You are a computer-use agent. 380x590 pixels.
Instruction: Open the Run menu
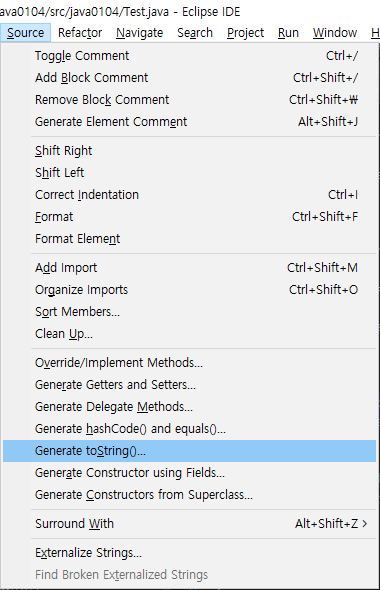[x=288, y=33]
